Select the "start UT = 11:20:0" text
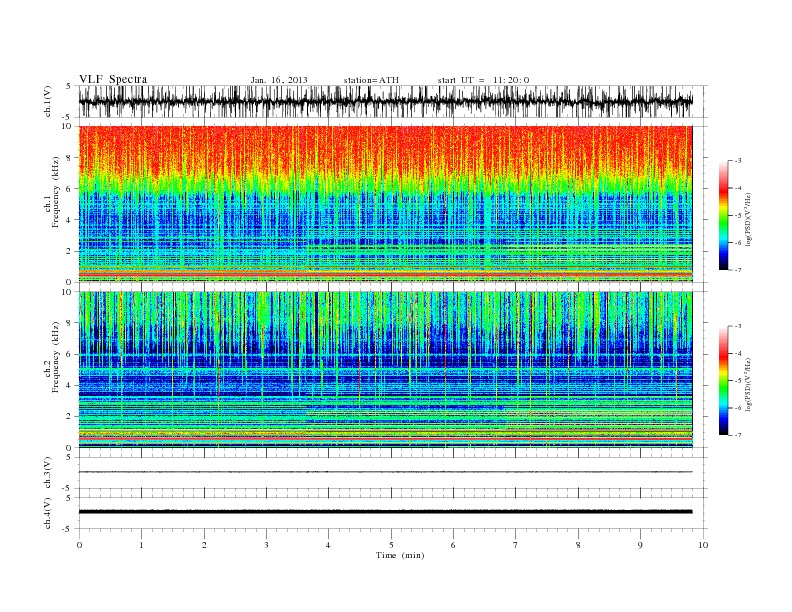 click(483, 80)
